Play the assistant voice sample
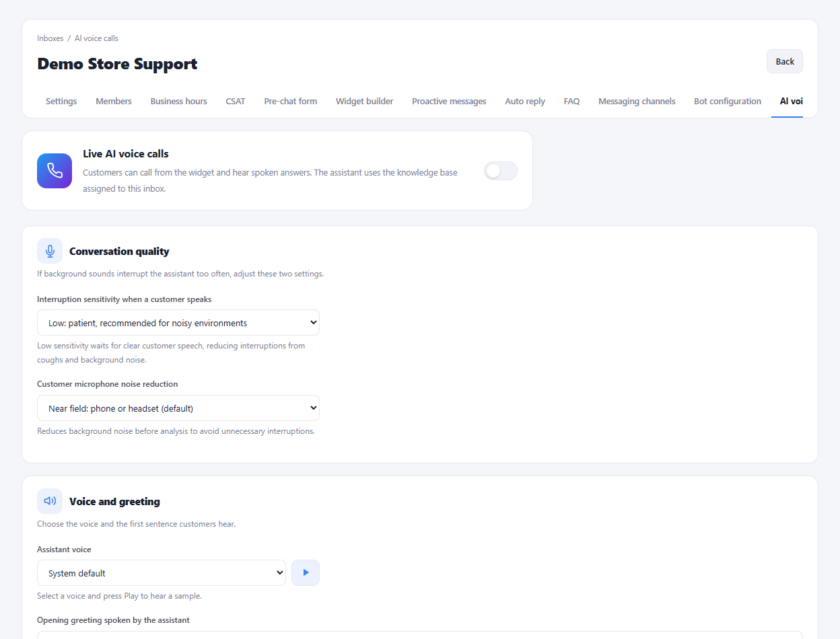This screenshot has height=639, width=840. coord(306,573)
